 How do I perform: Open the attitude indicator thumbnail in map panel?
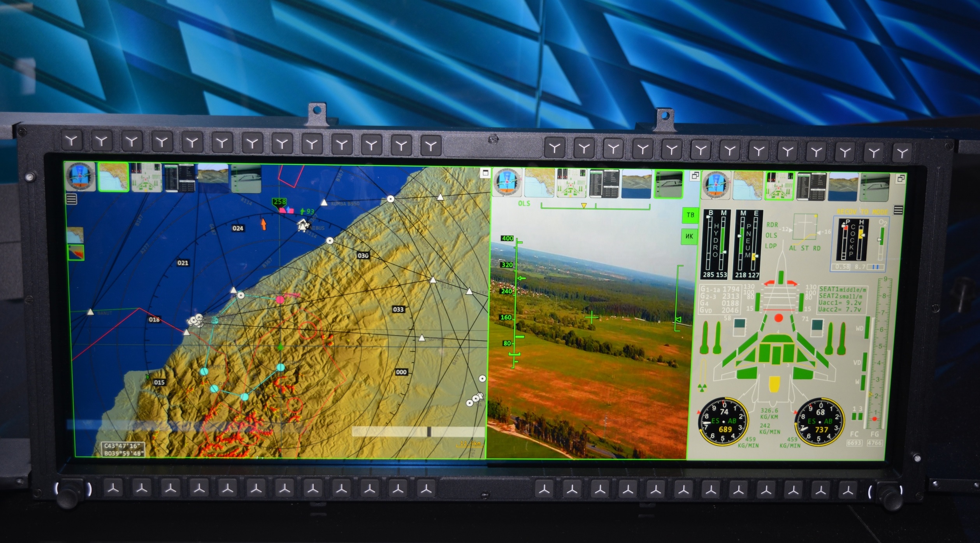pos(81,177)
